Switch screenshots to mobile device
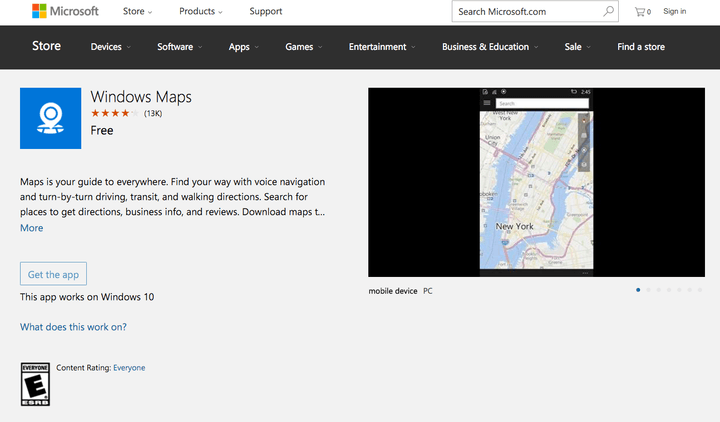The height and width of the screenshot is (422, 720). click(393, 291)
